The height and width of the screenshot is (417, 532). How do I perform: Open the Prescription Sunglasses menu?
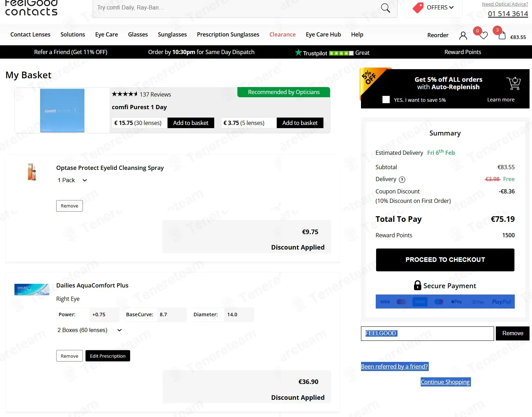(228, 34)
